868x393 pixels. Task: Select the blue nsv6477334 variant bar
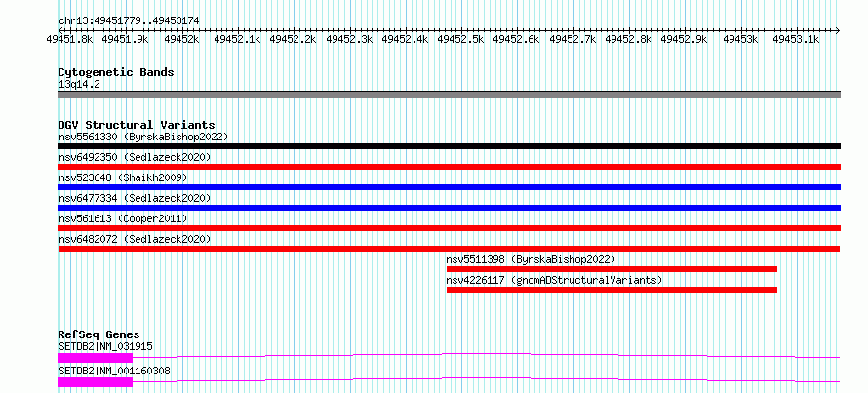click(x=449, y=208)
